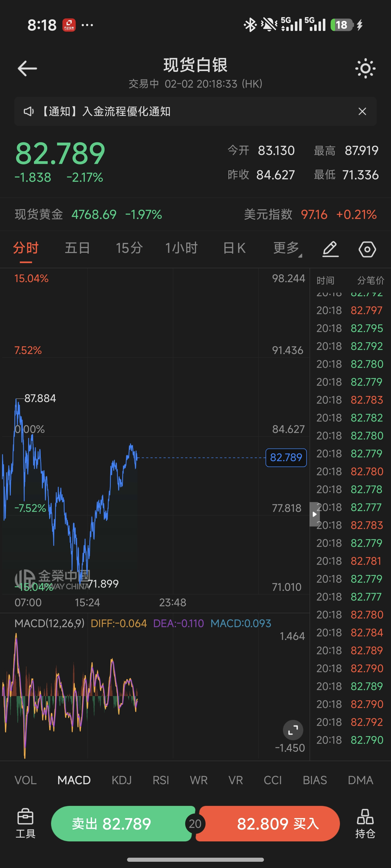Screen dimensions: 391x868
Task: Tap the 时间 column header
Action: 325,280
